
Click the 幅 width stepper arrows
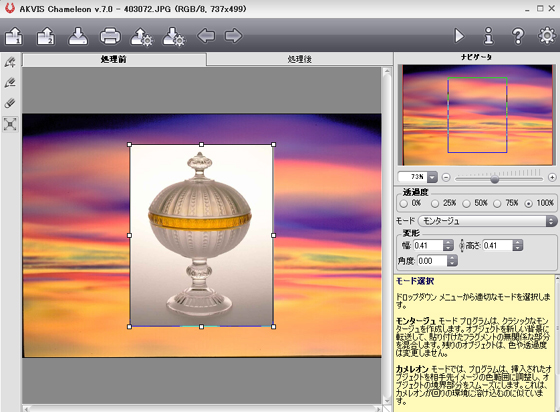448,245
